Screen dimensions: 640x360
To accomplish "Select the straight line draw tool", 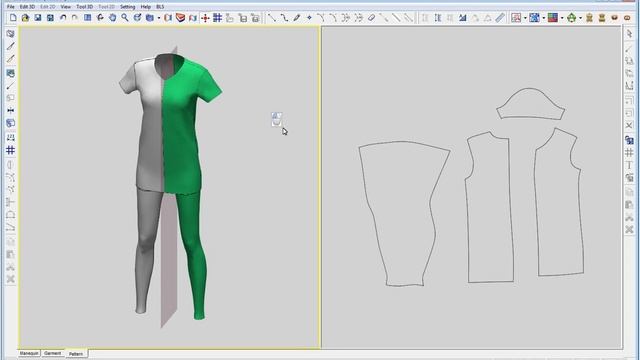I will (271, 18).
